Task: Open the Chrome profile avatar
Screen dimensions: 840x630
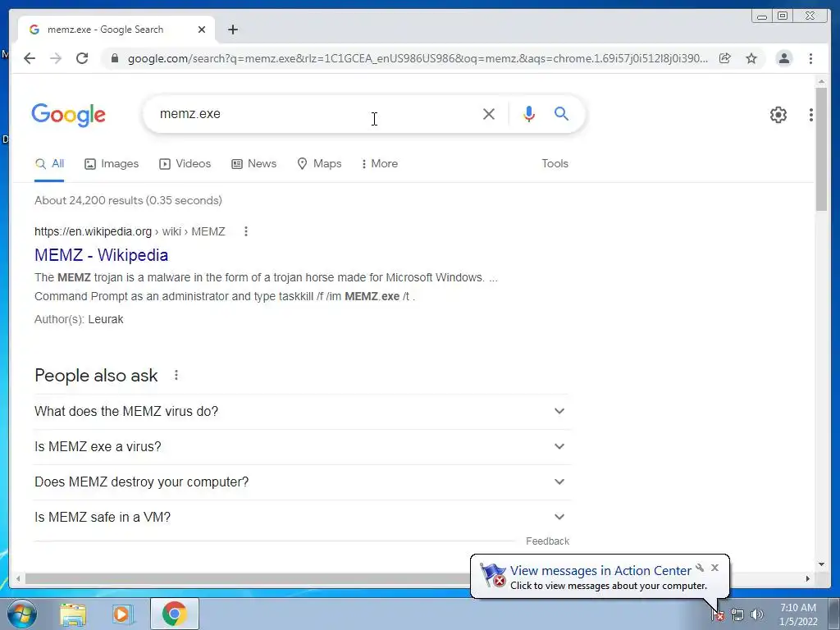Action: pyautogui.click(x=783, y=58)
